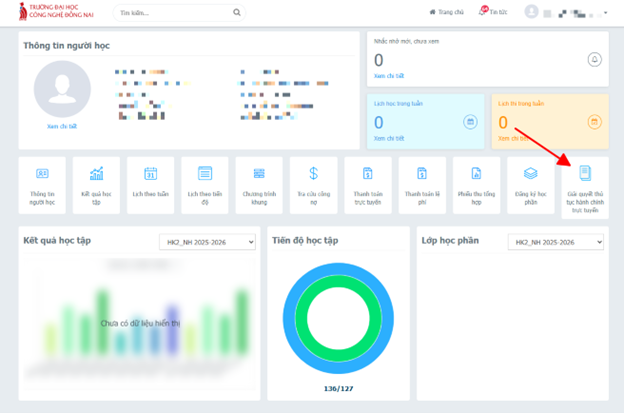624x413 pixels.
Task: Open Lịch theo tuần calendar tile
Action: pos(150,185)
